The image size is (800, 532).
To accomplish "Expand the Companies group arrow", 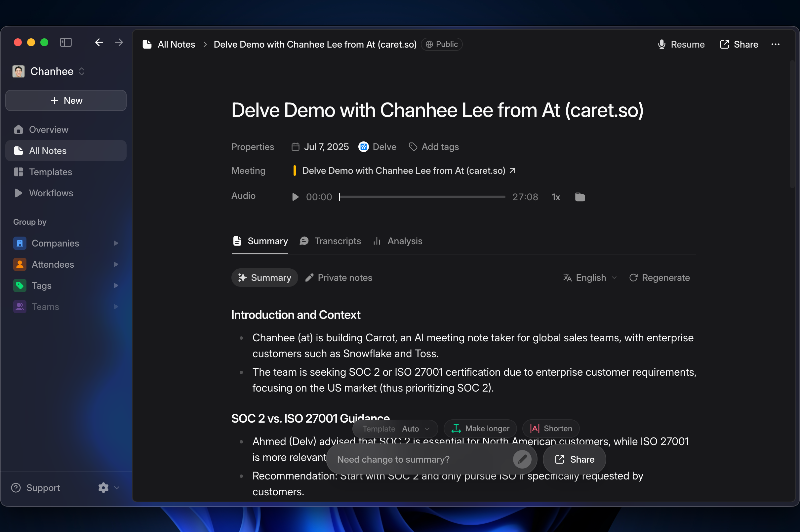I will click(116, 243).
